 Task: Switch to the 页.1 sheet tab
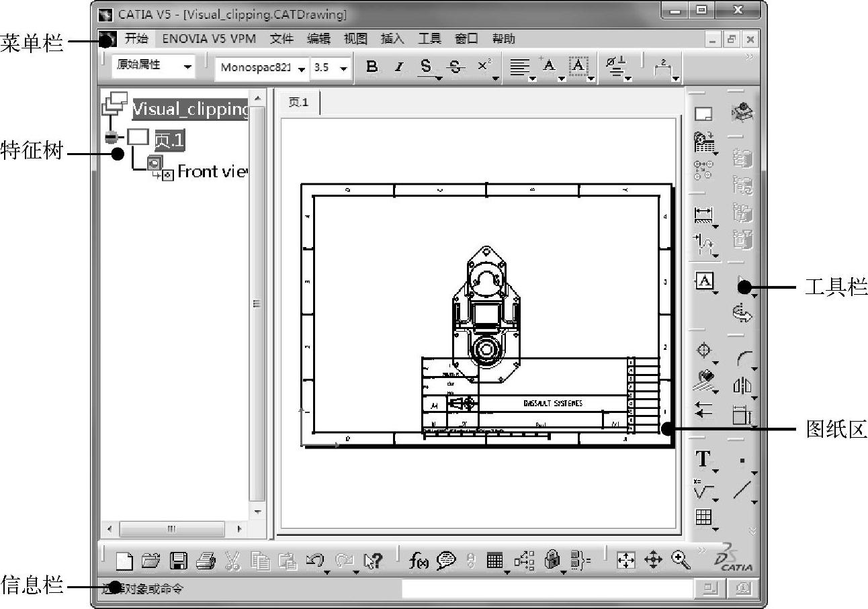298,103
